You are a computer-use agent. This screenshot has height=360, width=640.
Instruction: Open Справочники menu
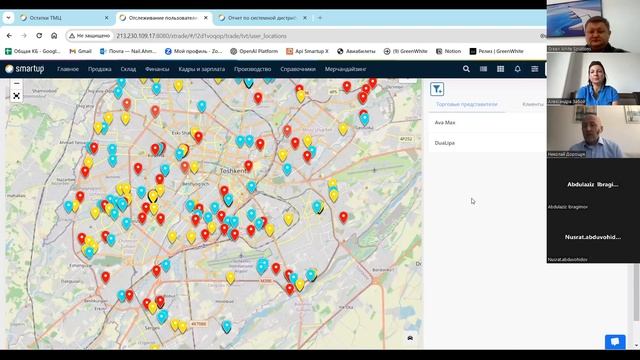[298, 69]
